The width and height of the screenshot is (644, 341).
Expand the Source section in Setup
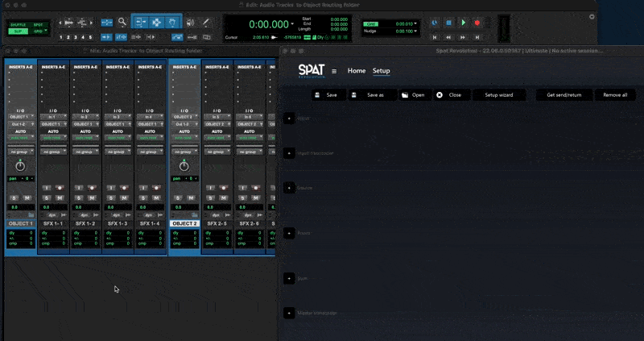[288, 188]
